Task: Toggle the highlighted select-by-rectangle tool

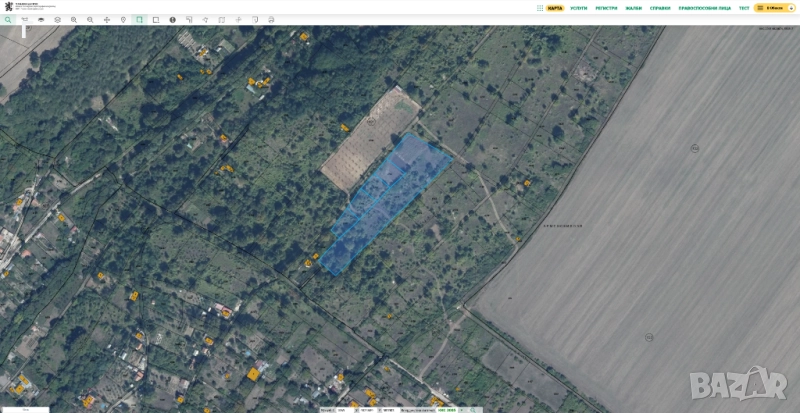Action: (139, 20)
